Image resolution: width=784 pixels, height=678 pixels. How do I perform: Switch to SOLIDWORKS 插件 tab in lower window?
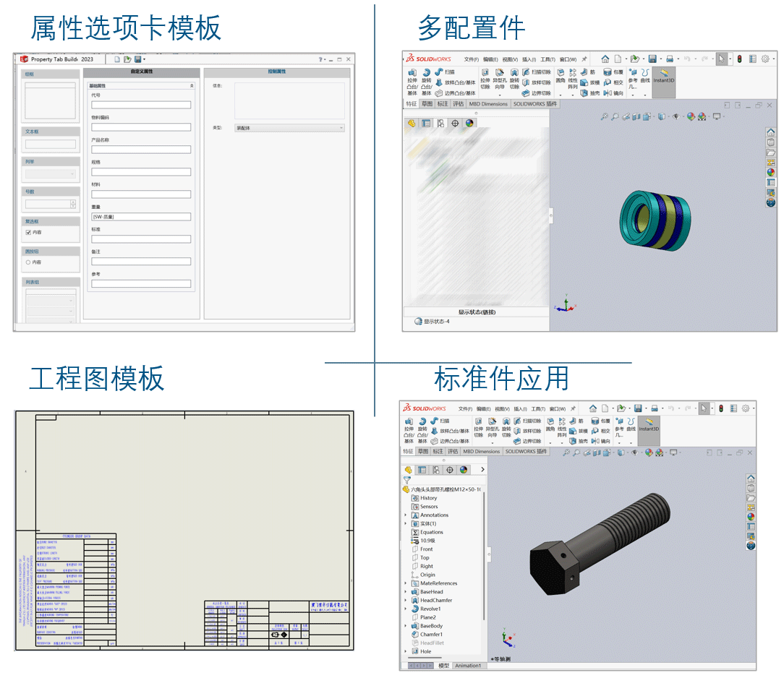(x=526, y=451)
